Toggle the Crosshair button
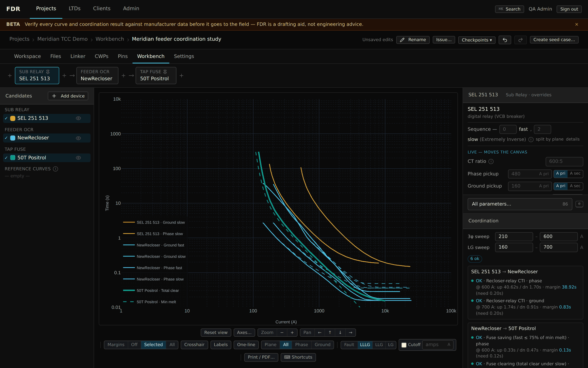This screenshot has height=368, width=588. tap(194, 345)
